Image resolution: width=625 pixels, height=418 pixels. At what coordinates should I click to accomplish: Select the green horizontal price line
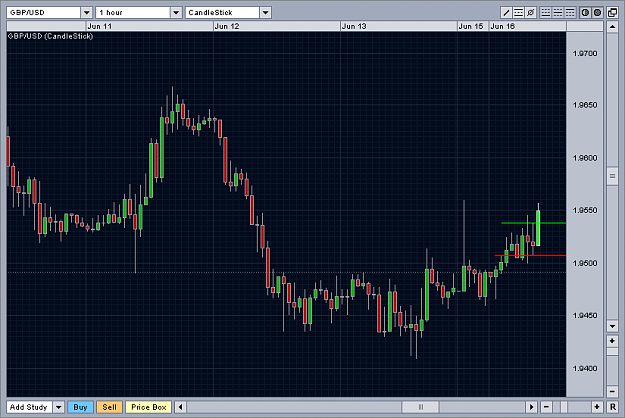[x=533, y=223]
